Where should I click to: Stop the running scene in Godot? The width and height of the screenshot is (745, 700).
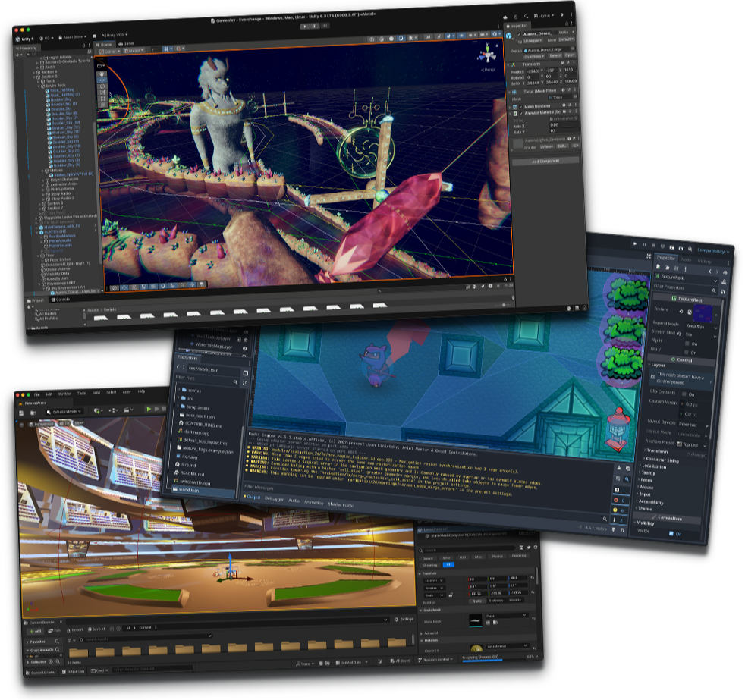653,246
